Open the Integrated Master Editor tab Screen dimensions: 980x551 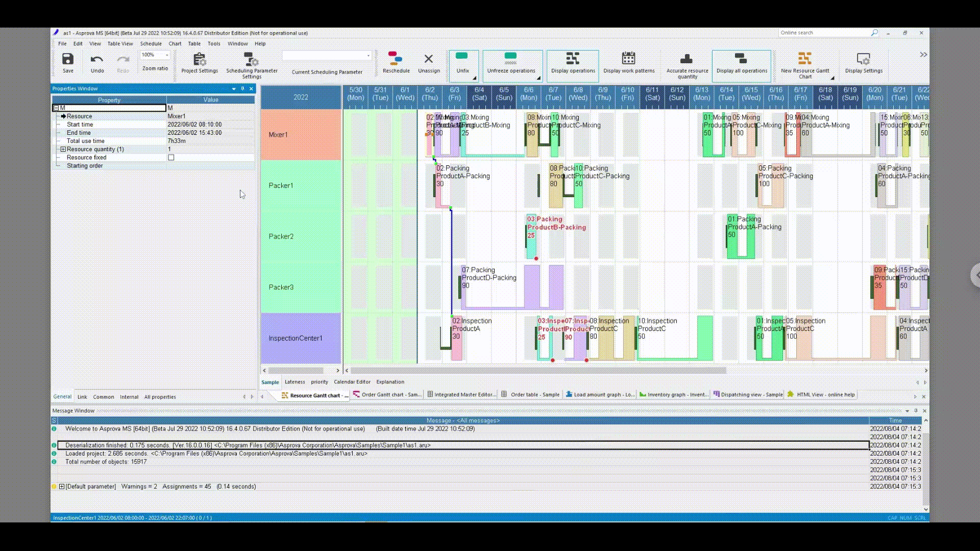461,395
